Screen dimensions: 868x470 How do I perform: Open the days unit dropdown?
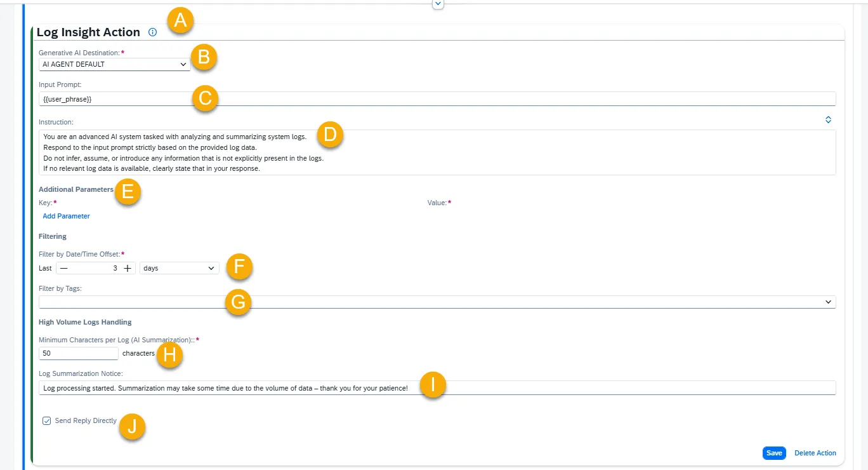[180, 269]
